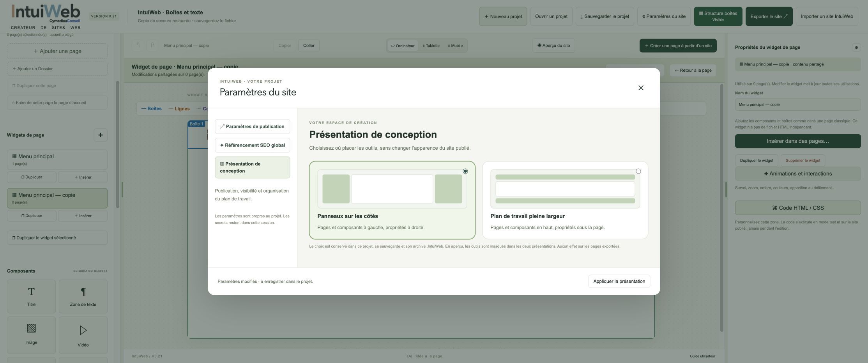868x363 pixels.
Task: Click Nouveau projet button
Action: tap(503, 16)
